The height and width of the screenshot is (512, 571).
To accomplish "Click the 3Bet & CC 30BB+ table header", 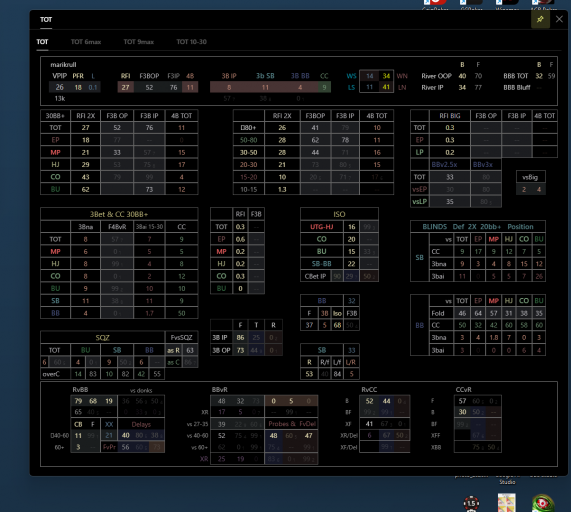I will [x=119, y=214].
